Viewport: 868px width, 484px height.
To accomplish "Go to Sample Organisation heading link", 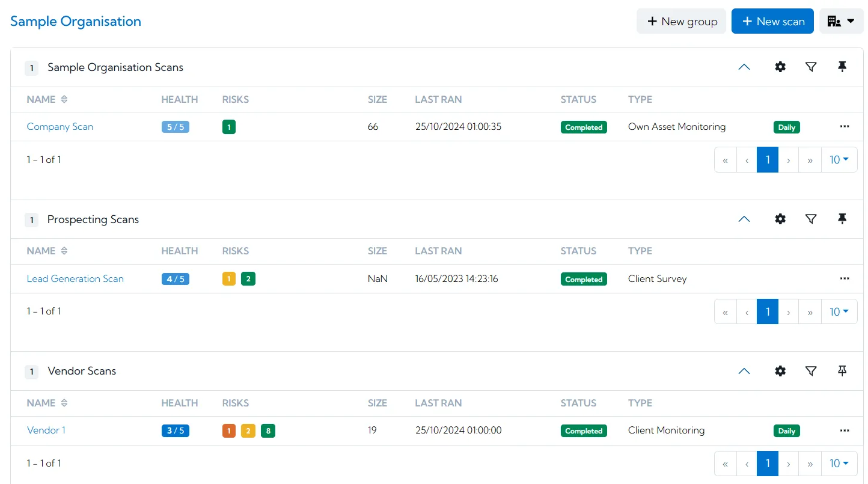I will (76, 22).
